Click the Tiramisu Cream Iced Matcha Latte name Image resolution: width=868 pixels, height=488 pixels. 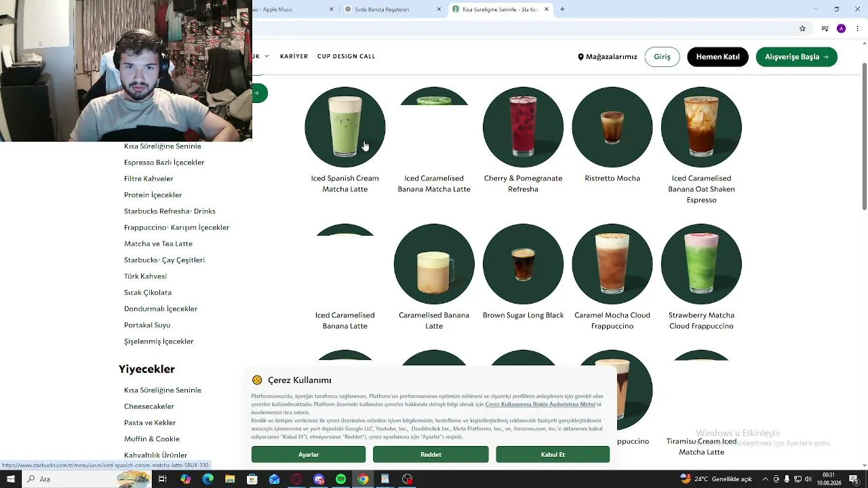point(701,447)
